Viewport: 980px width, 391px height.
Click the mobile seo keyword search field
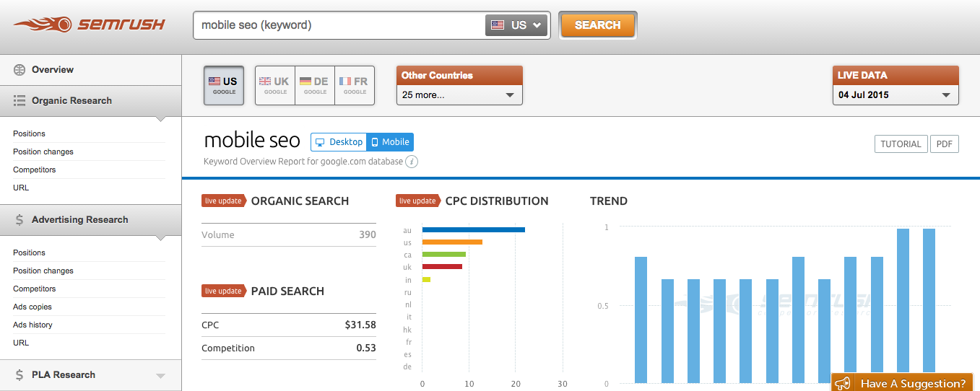click(x=339, y=25)
